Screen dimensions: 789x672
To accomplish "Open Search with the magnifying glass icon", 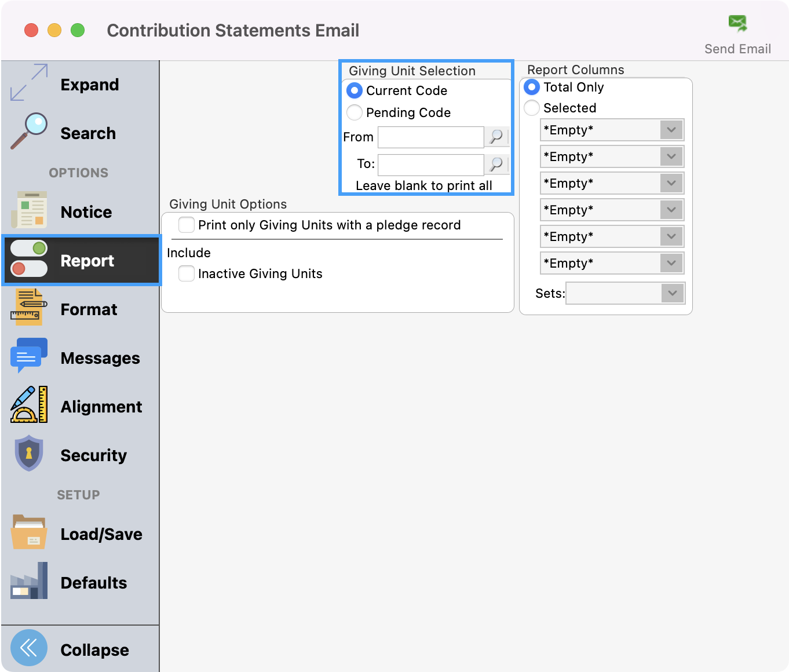I will point(29,131).
